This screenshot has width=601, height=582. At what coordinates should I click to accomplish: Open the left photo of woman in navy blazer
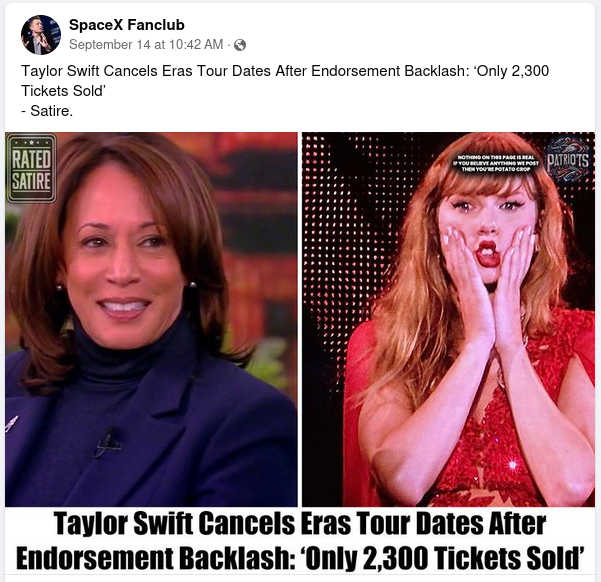pyautogui.click(x=151, y=319)
